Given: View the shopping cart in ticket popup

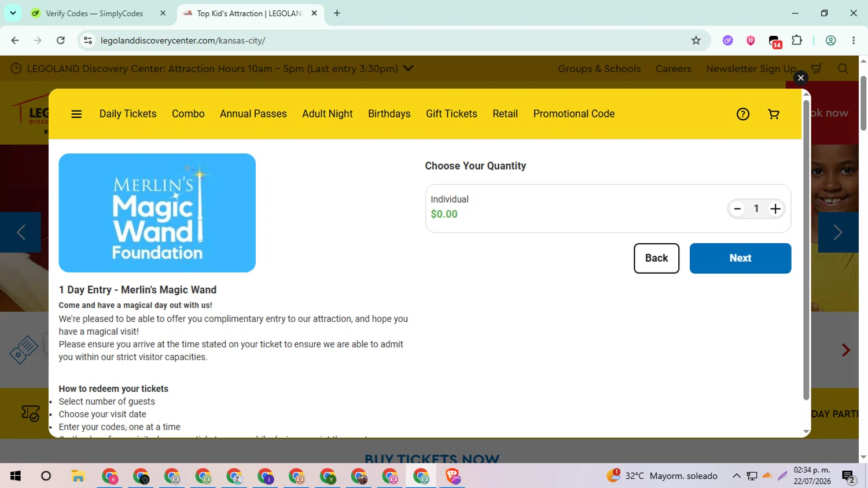Looking at the screenshot, I should click(x=774, y=114).
